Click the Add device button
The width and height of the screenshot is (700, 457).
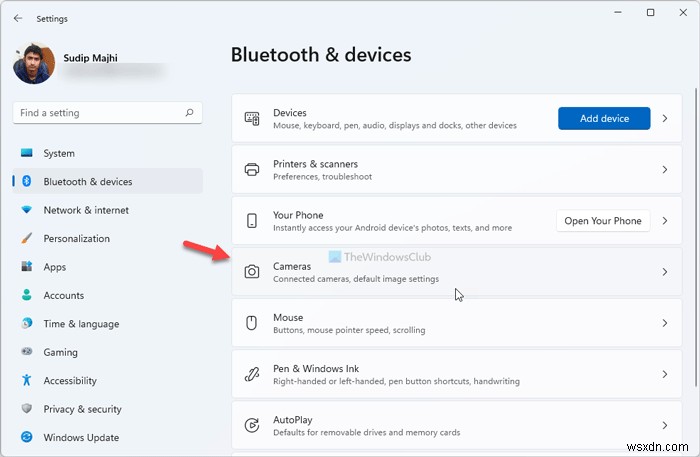[604, 118]
